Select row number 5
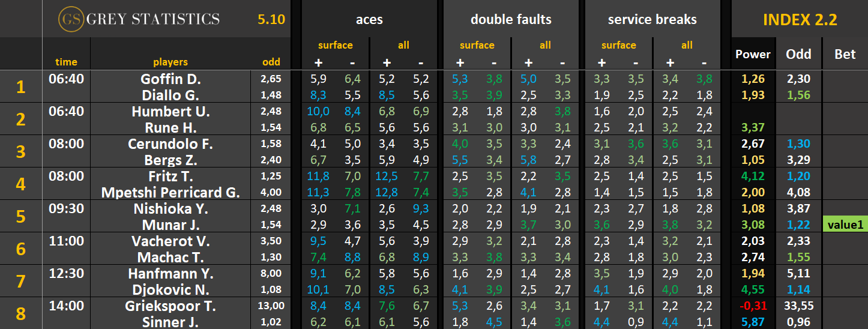 21,216
